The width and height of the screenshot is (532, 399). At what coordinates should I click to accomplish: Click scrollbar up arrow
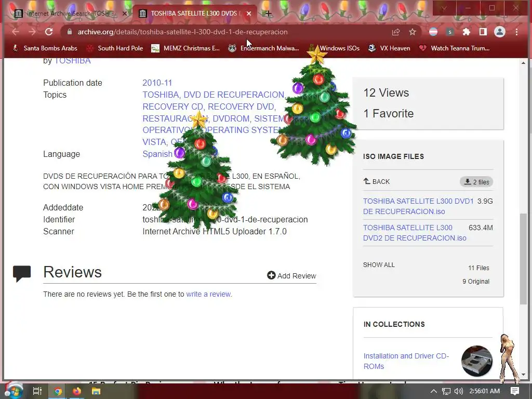tap(523, 63)
